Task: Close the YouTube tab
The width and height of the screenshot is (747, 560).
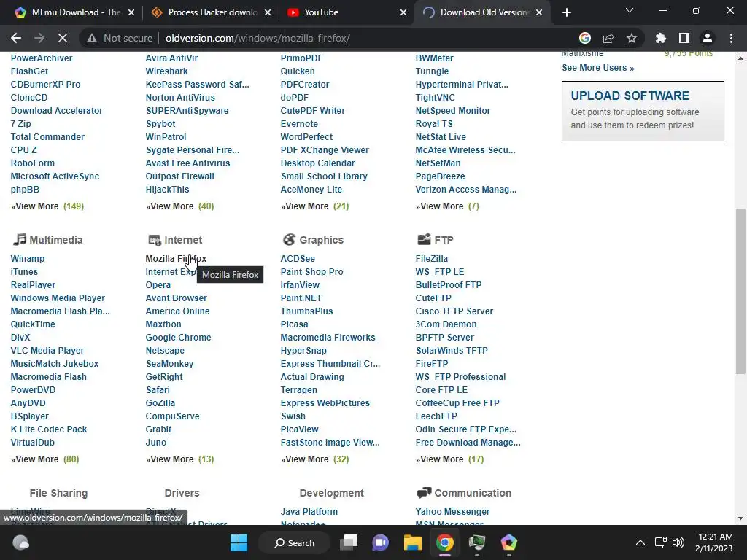Action: tap(403, 12)
